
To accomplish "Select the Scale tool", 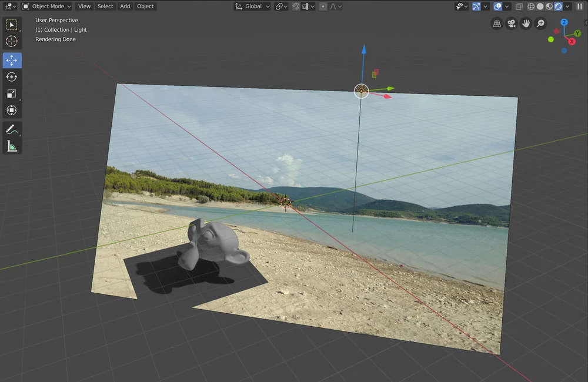I will [12, 93].
